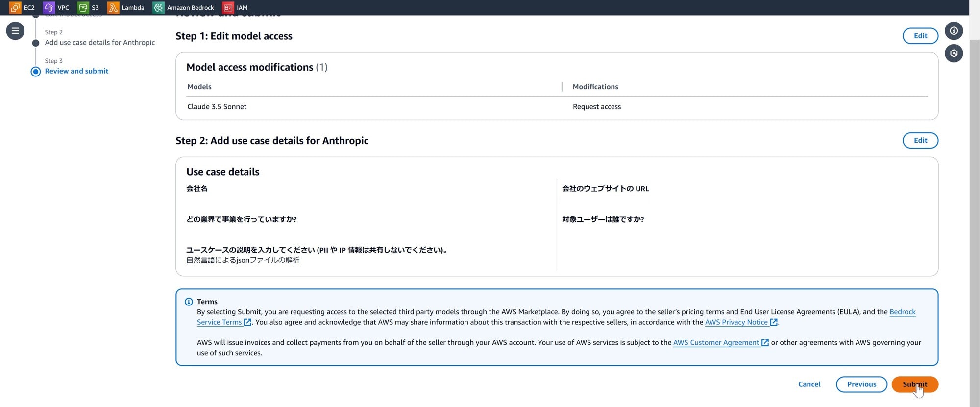Open the Amazon Bedrock service icon shortcut
This screenshot has height=407, width=980.
point(158,7)
